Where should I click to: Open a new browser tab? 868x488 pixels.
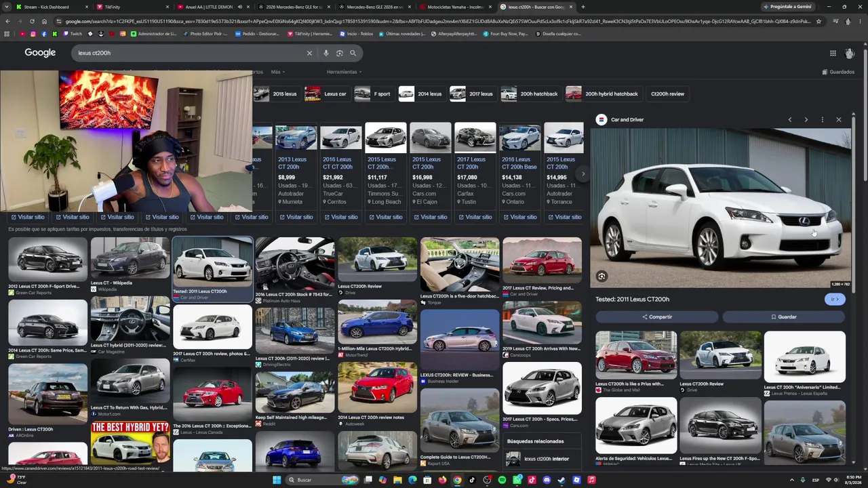[x=583, y=7]
